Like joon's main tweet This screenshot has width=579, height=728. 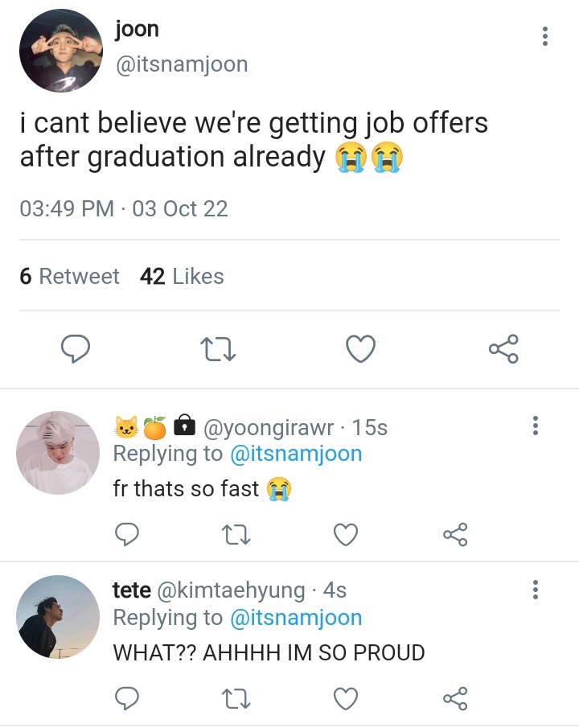coord(361,348)
